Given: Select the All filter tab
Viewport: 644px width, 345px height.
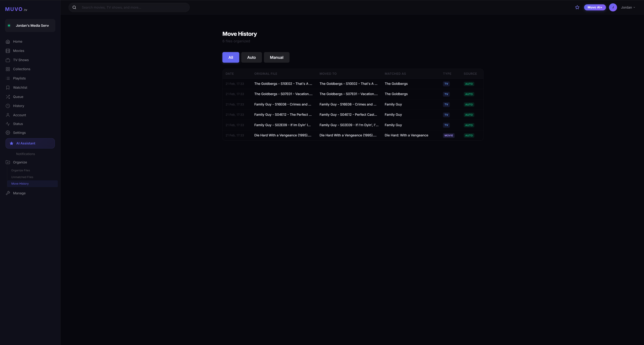Looking at the screenshot, I should coord(230,57).
